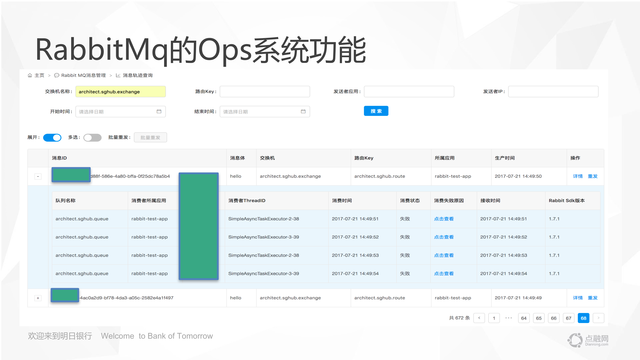The image size is (640, 360).
Task: Open the start time date picker
Action: [x=120, y=111]
